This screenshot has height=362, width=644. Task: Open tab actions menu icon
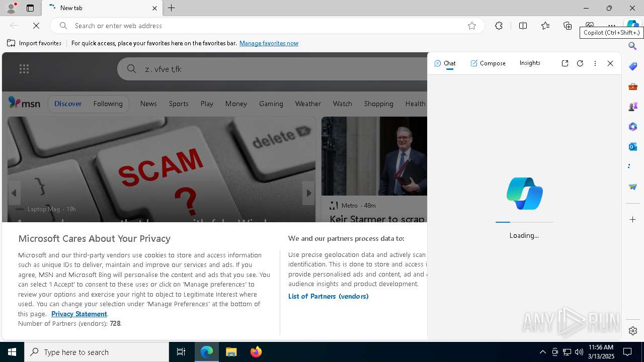click(30, 8)
